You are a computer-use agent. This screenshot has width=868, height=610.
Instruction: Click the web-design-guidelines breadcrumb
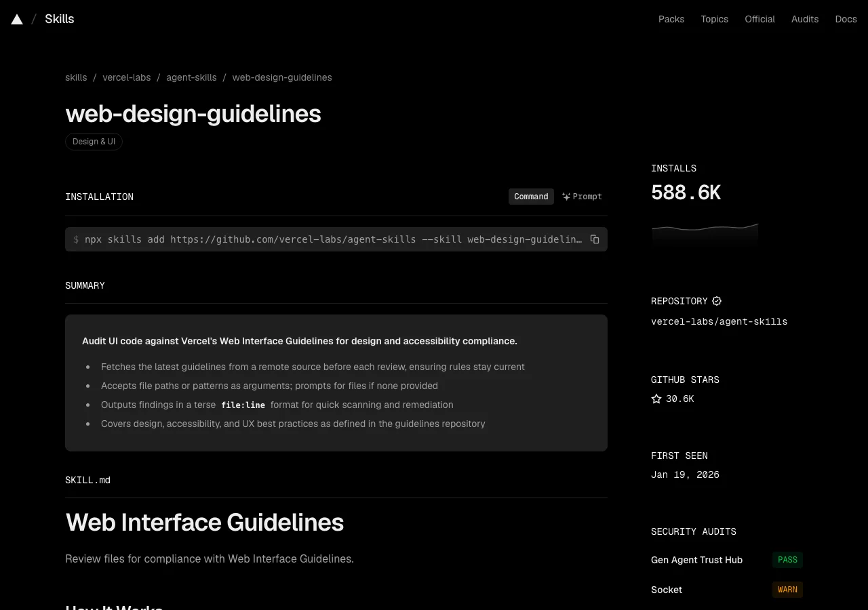[x=282, y=77]
